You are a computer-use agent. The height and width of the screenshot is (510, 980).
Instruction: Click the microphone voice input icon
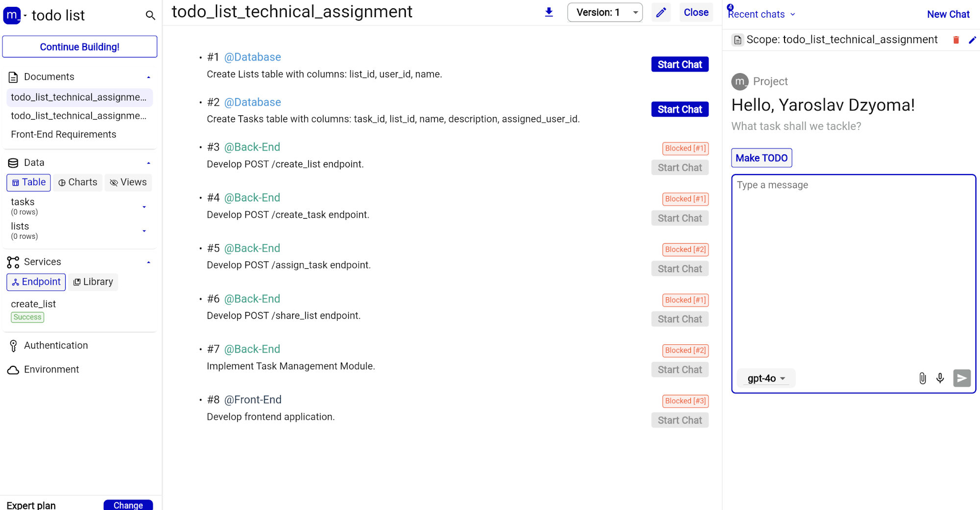[940, 378]
